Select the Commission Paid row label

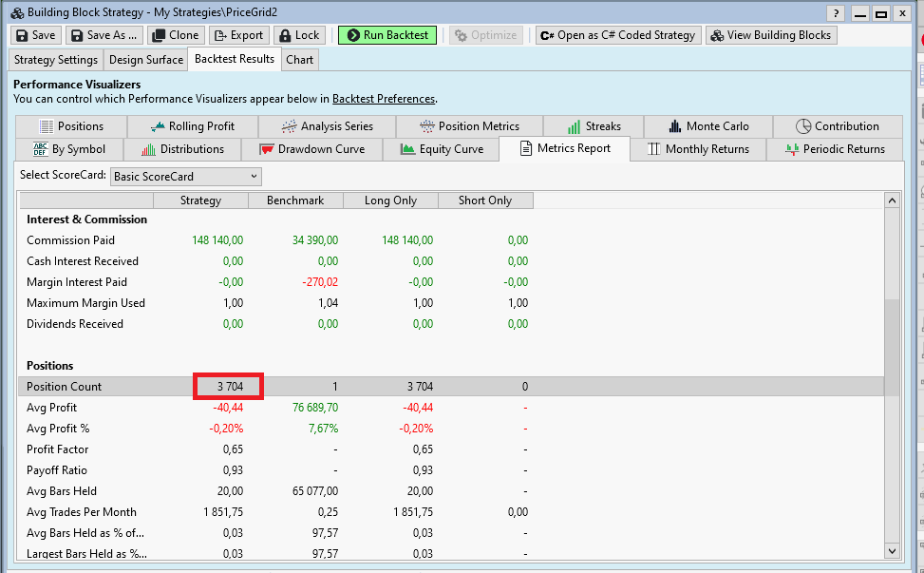[x=70, y=240]
